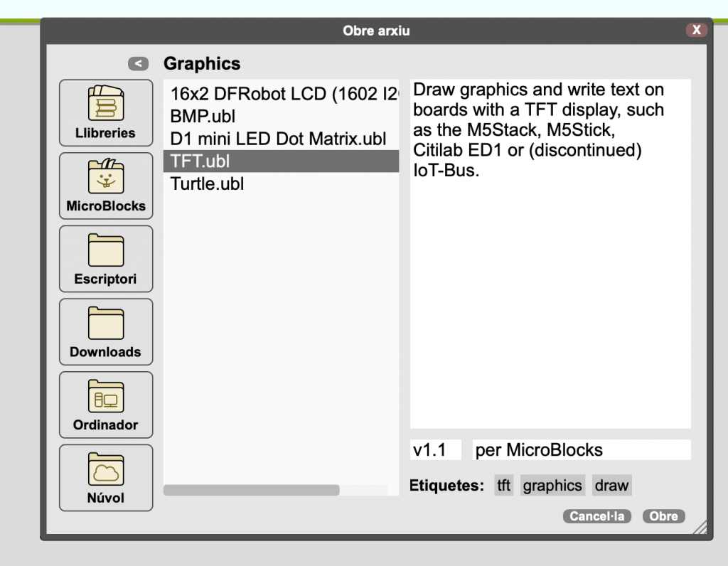Image resolution: width=728 pixels, height=566 pixels.
Task: Go to the Escriptori folder
Action: [x=106, y=259]
